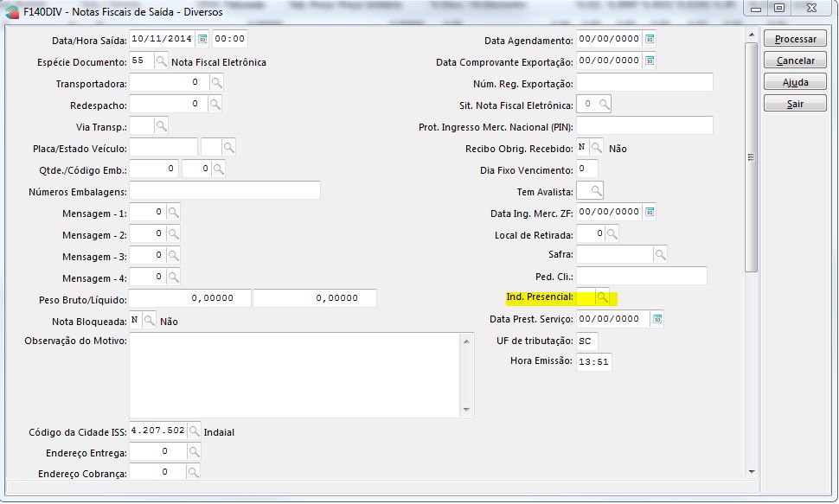Click Redespacho magnifier lookup icon
This screenshot has width=839, height=504.
[215, 104]
